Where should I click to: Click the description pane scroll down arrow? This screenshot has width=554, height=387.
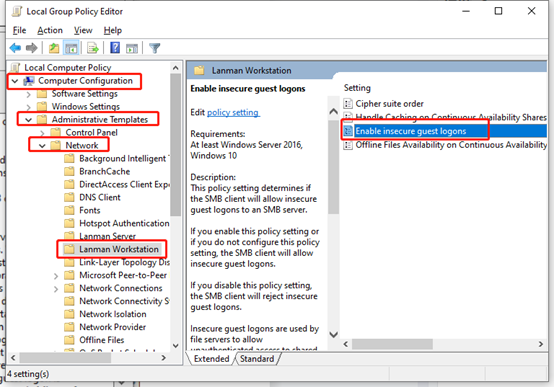333,334
